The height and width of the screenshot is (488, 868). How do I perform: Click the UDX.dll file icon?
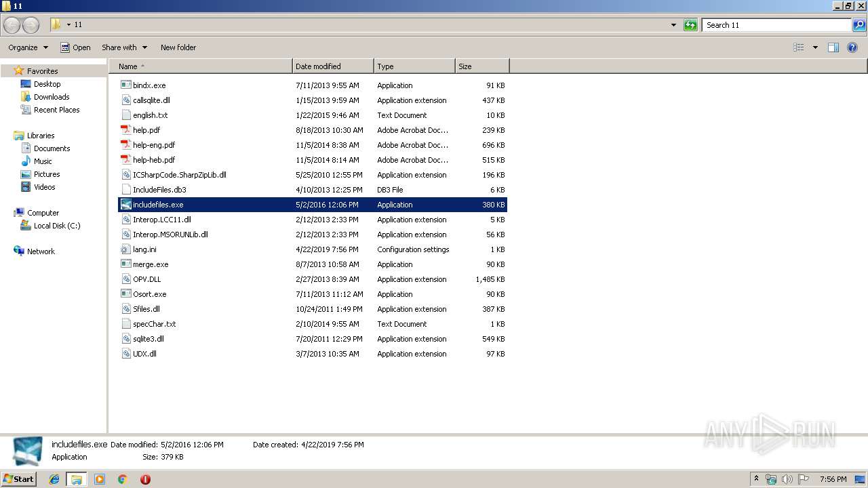point(125,354)
